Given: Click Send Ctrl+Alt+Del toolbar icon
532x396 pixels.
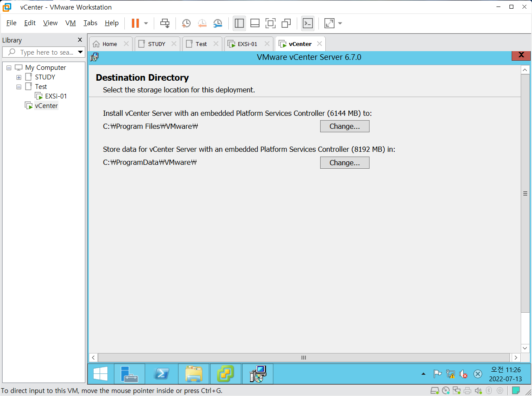Looking at the screenshot, I should [165, 23].
